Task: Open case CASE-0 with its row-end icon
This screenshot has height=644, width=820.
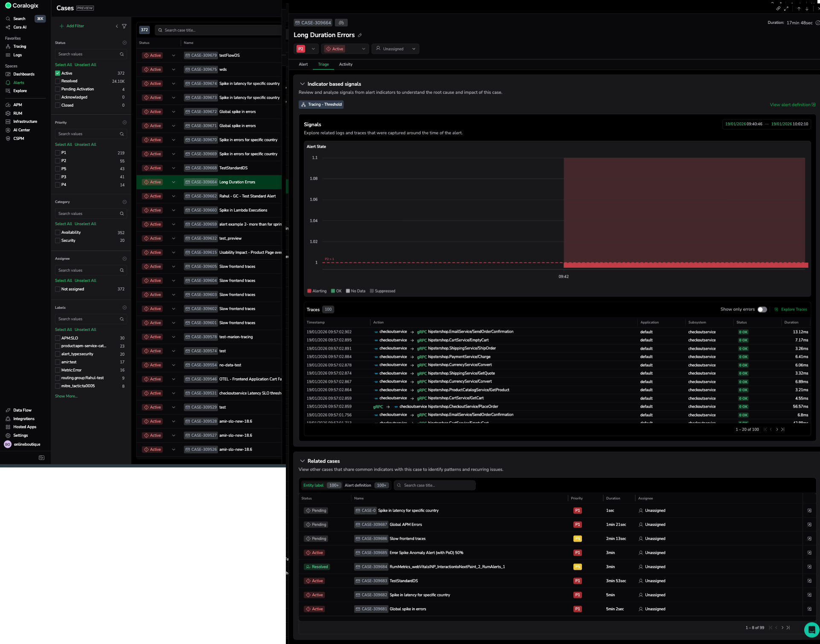Action: pos(809,511)
